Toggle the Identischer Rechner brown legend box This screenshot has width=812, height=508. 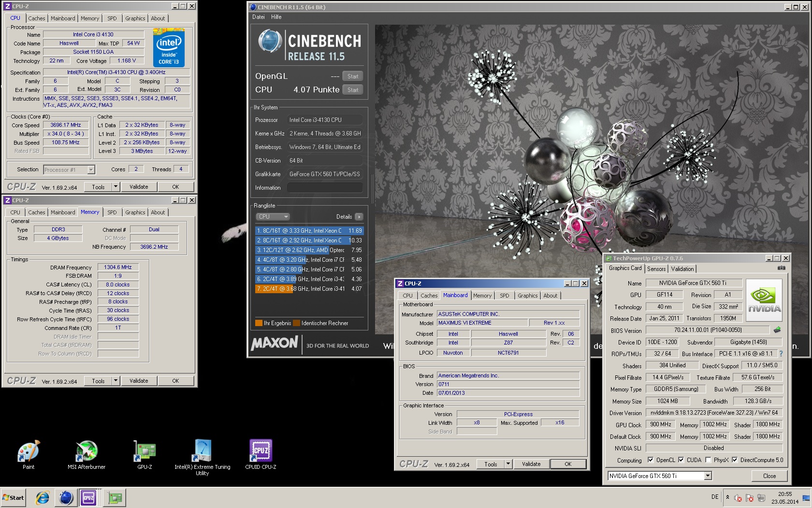coord(296,323)
